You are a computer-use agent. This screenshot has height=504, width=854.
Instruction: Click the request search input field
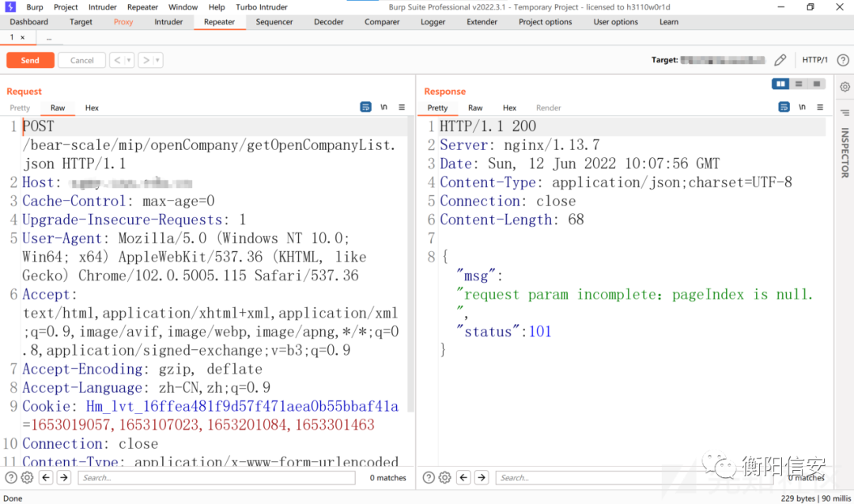point(217,478)
